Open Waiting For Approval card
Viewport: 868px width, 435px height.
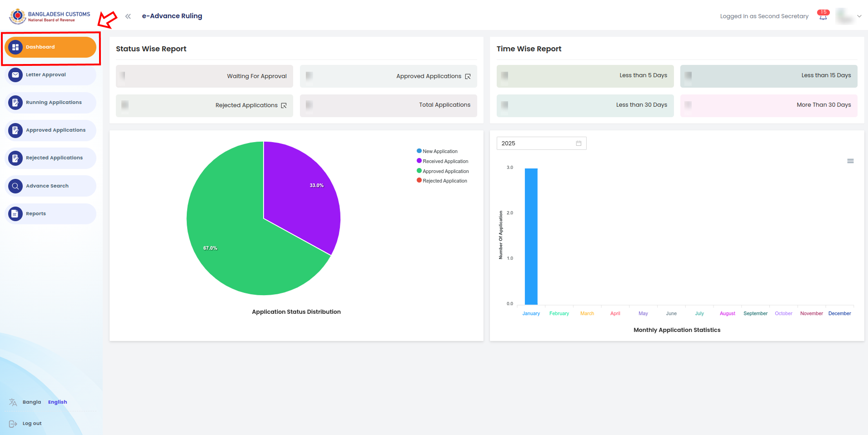click(x=205, y=76)
